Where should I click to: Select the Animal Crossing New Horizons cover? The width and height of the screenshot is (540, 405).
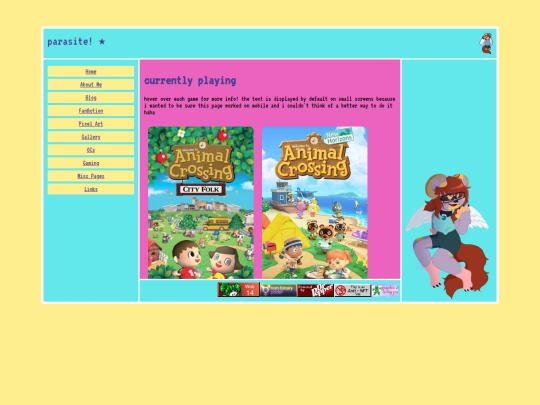click(315, 202)
